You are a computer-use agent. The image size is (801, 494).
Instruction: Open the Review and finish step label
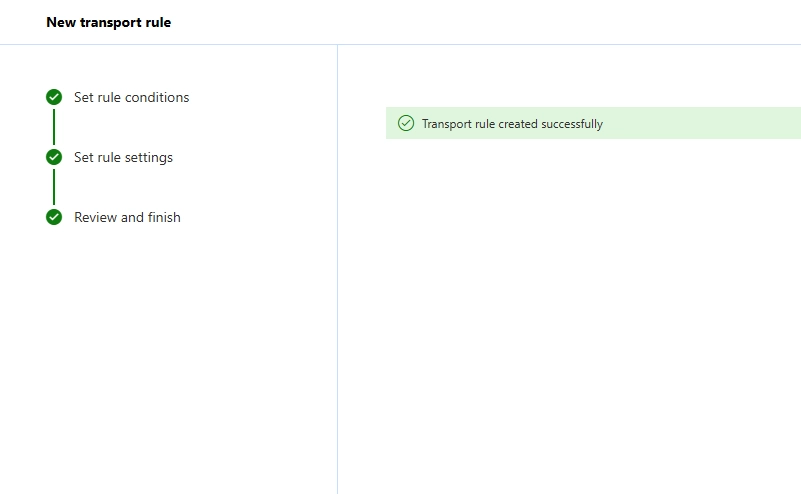[127, 217]
